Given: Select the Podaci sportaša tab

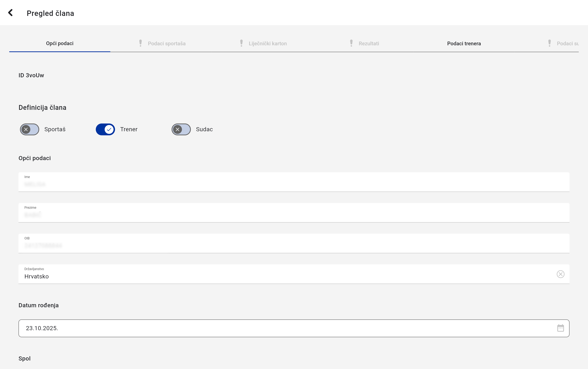Looking at the screenshot, I should coord(167,43).
